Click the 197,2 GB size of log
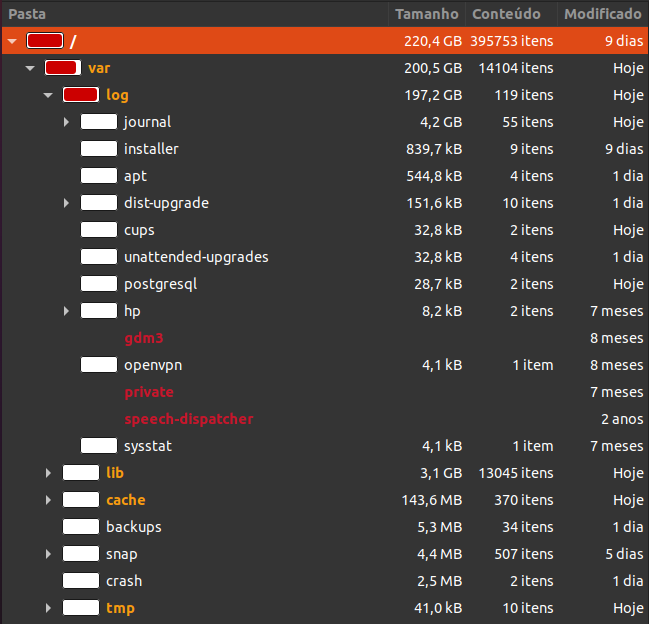This screenshot has width=649, height=624. pyautogui.click(x=433, y=95)
